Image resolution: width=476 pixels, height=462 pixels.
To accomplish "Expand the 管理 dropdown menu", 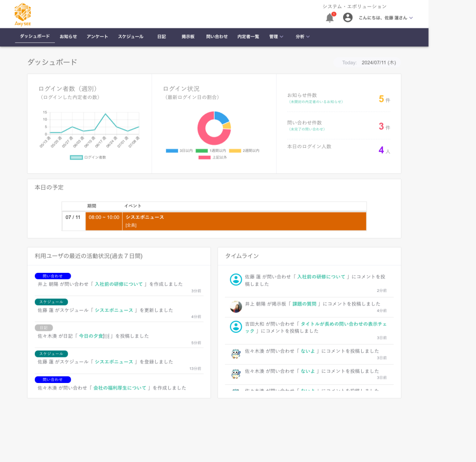I will (276, 37).
